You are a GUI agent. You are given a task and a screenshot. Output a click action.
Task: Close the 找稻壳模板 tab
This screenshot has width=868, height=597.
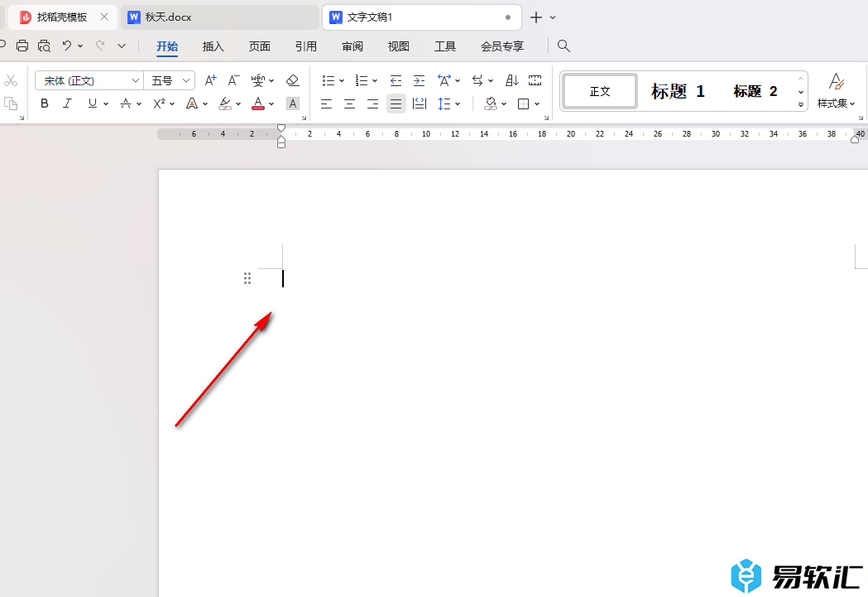tap(104, 17)
